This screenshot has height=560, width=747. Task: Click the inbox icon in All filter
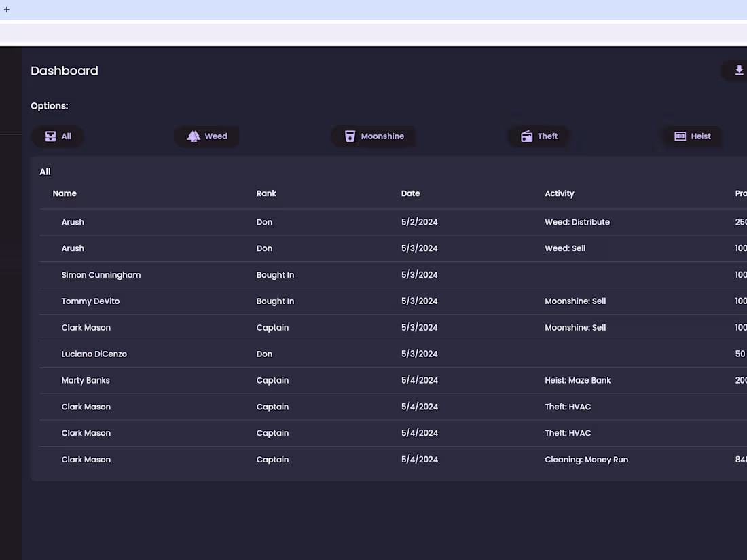(x=50, y=136)
